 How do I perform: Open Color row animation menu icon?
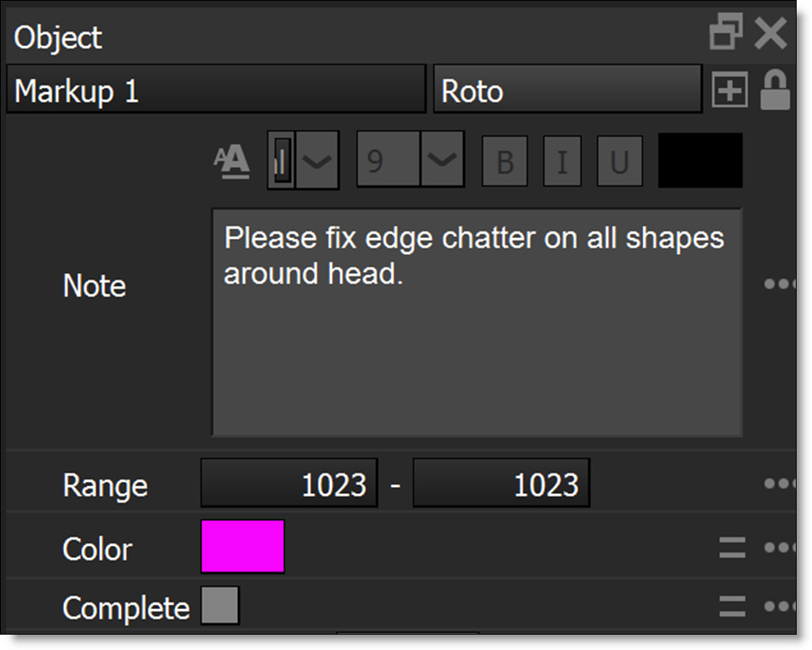[732, 548]
